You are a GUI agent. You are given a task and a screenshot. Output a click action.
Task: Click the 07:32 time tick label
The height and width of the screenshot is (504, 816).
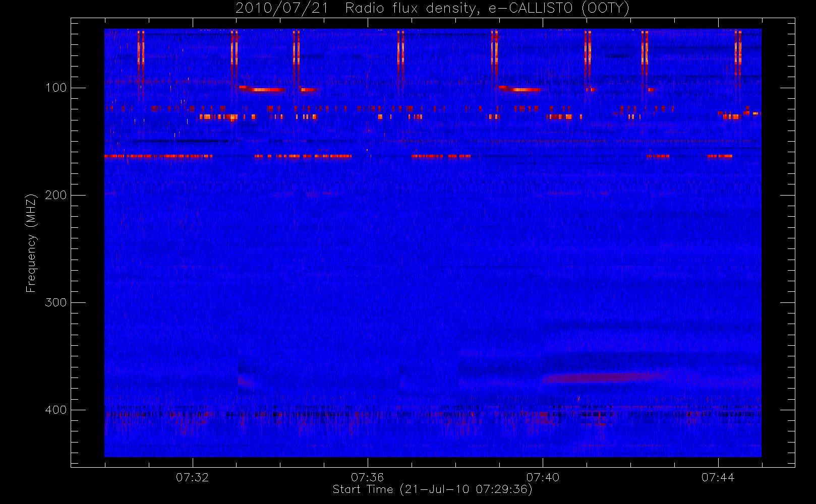192,477
